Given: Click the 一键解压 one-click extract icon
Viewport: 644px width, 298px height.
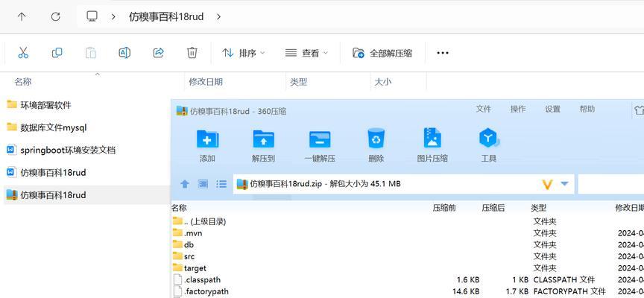Looking at the screenshot, I should (x=320, y=139).
